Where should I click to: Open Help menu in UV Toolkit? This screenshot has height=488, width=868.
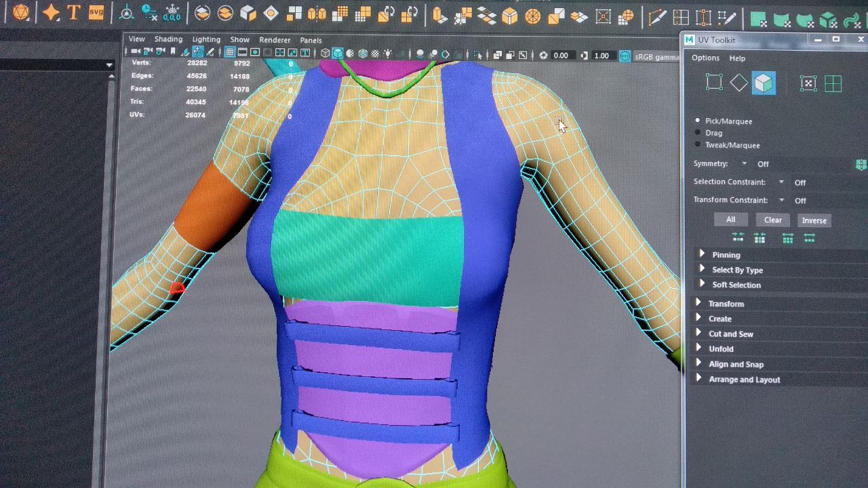coord(737,58)
